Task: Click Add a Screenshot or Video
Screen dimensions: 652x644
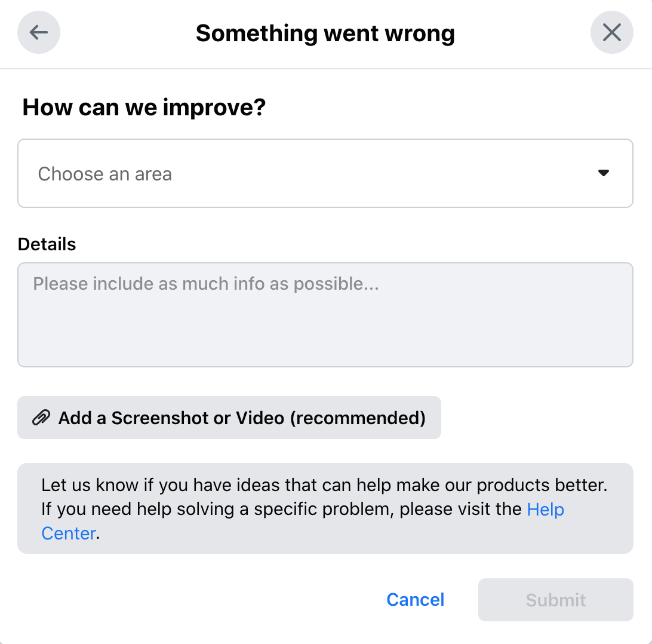Action: [229, 418]
